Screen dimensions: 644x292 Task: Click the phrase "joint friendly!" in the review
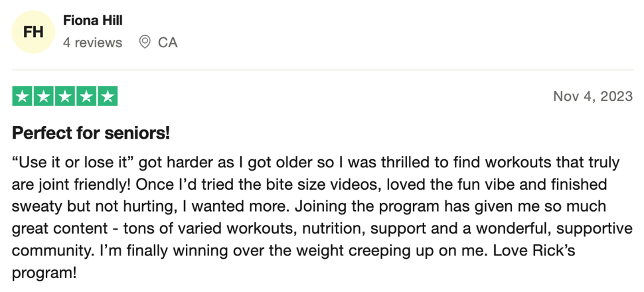pos(80,184)
